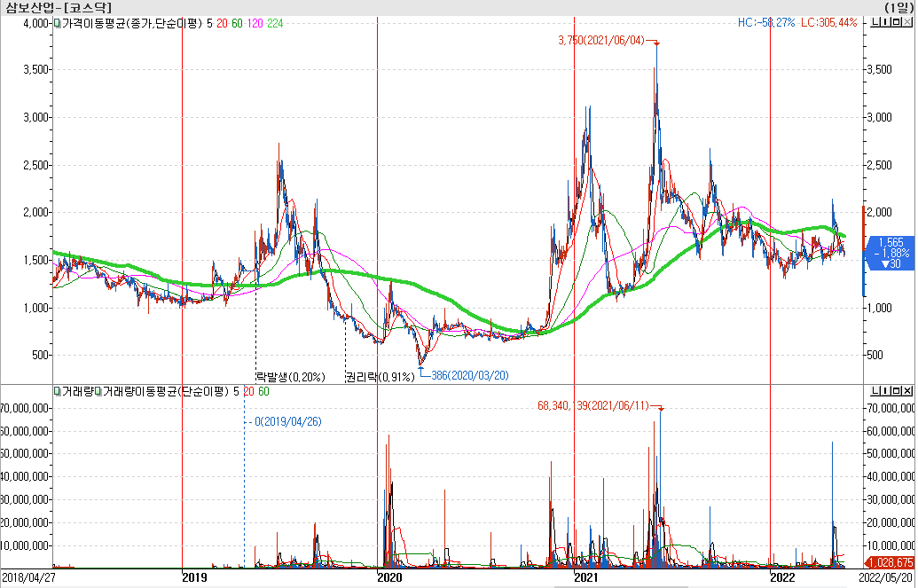The height and width of the screenshot is (588, 918).
Task: Click the 386(2020/03/20) low price annotation
Action: 469,375
